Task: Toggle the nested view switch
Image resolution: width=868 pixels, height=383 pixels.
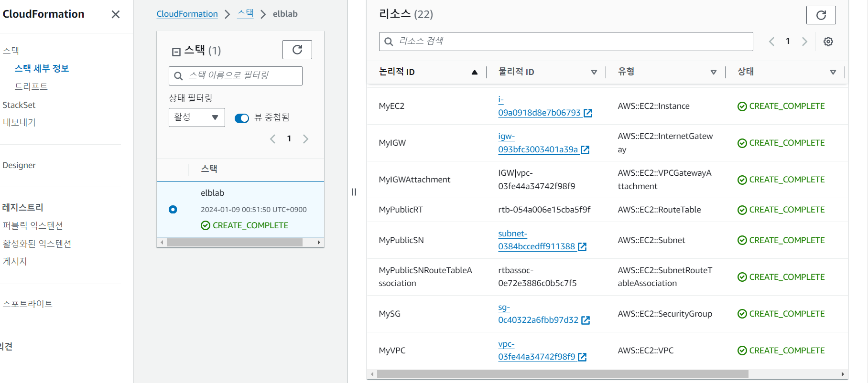Action: pos(242,118)
